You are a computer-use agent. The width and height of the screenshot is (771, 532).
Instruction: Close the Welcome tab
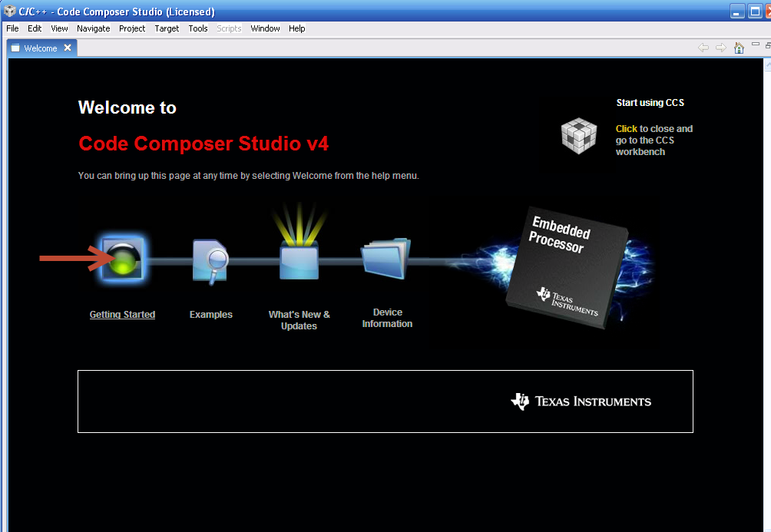click(68, 48)
